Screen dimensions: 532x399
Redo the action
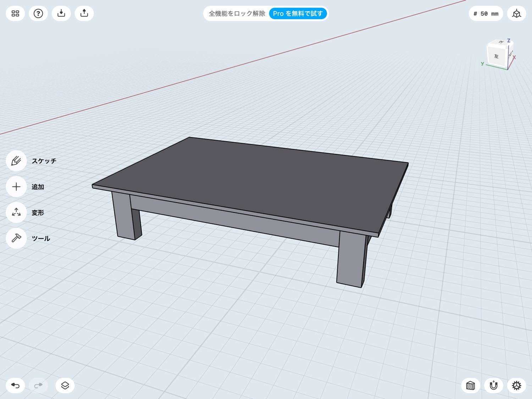point(38,385)
